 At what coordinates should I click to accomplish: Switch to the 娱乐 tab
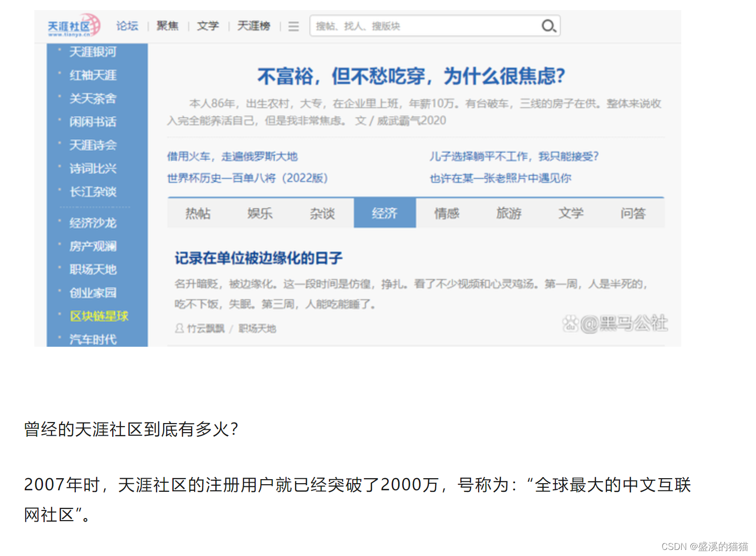pyautogui.click(x=260, y=213)
